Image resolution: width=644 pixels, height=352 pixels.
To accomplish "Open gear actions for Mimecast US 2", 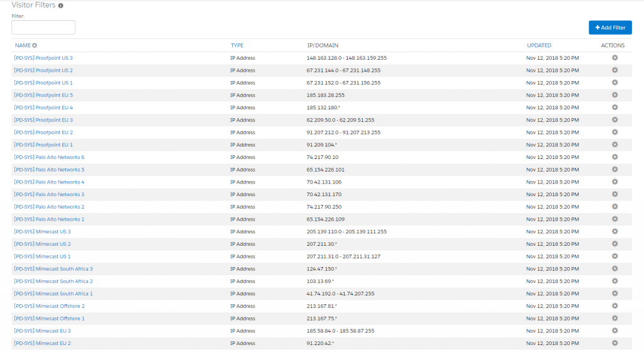I will click(614, 244).
